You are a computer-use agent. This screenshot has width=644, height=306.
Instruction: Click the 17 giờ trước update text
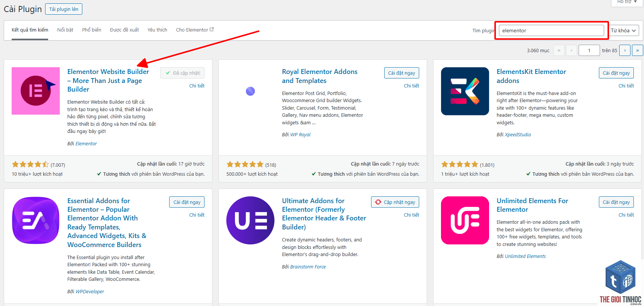(x=191, y=164)
